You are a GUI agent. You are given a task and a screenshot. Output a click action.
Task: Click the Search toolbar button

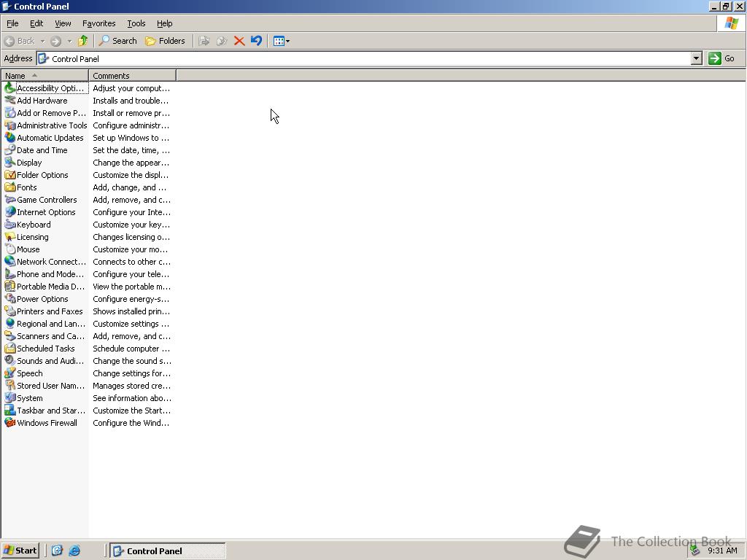[x=117, y=41]
